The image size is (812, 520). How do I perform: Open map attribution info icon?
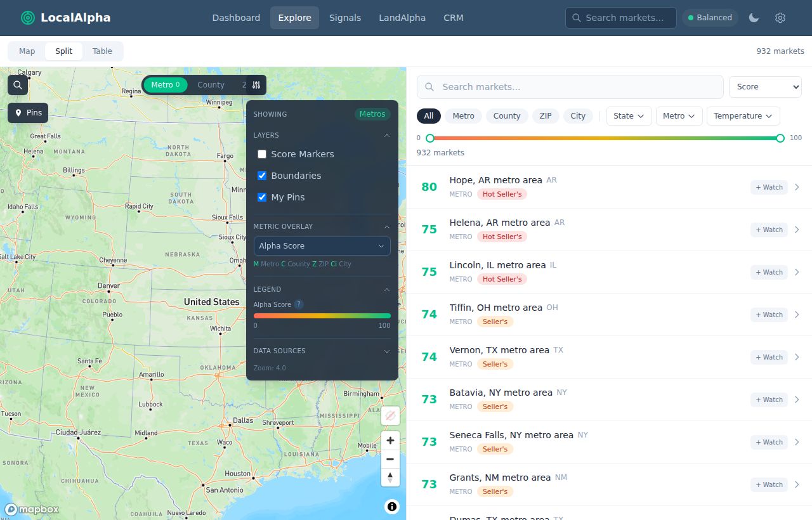tap(392, 506)
